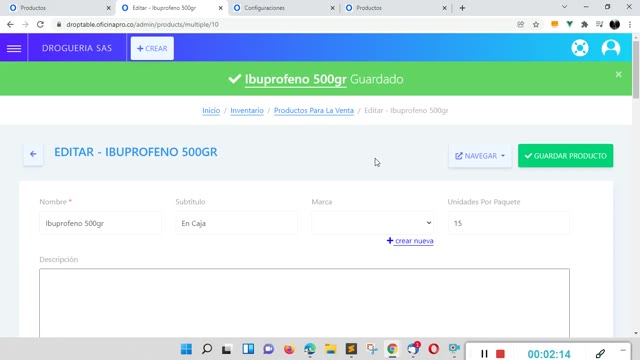This screenshot has width=640, height=360.
Task: Click the lifebuoy help icon
Action: click(x=580, y=48)
